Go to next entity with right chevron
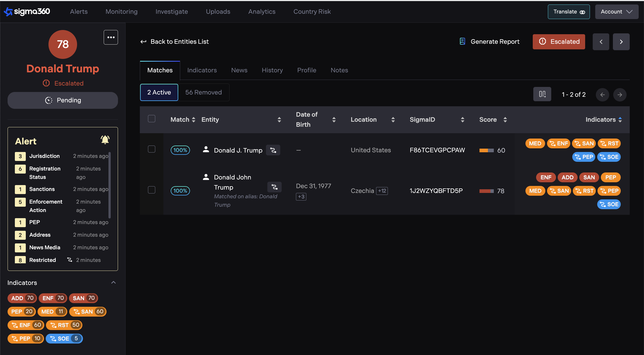644x355 pixels. 621,42
